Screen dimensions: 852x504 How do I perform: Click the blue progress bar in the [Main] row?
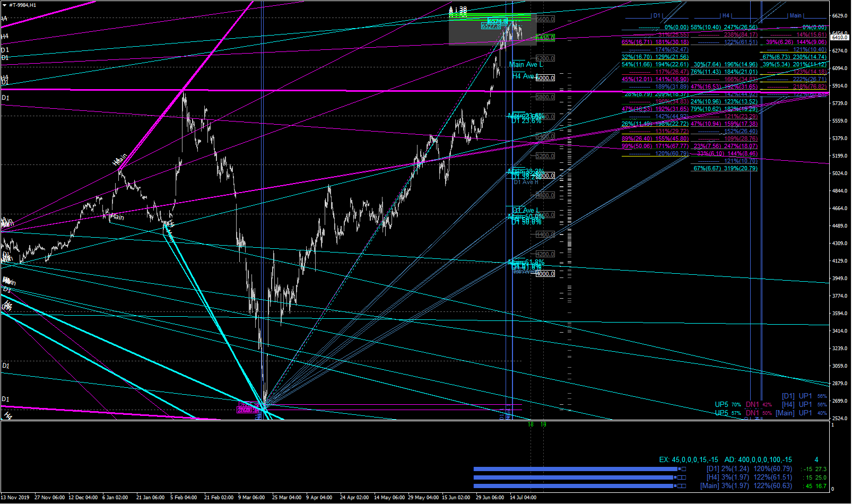click(573, 486)
